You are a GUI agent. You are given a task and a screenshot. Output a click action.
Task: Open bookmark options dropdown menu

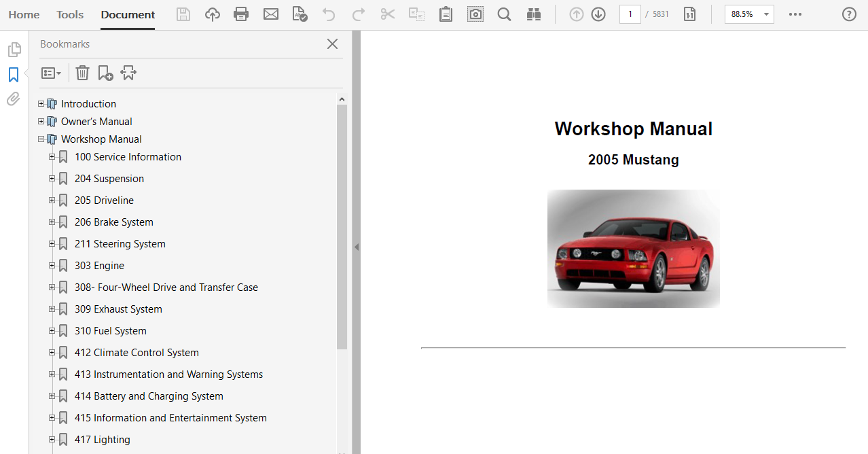click(x=51, y=73)
